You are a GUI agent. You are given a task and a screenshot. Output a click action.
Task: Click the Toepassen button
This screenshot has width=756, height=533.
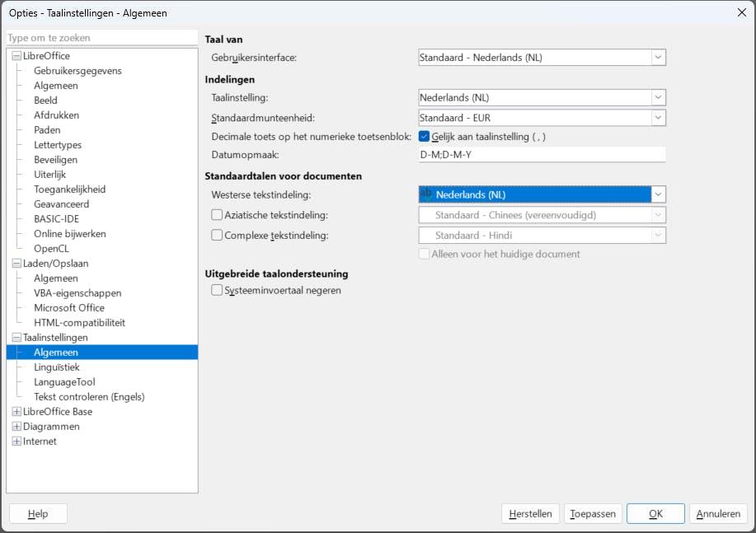pos(593,514)
